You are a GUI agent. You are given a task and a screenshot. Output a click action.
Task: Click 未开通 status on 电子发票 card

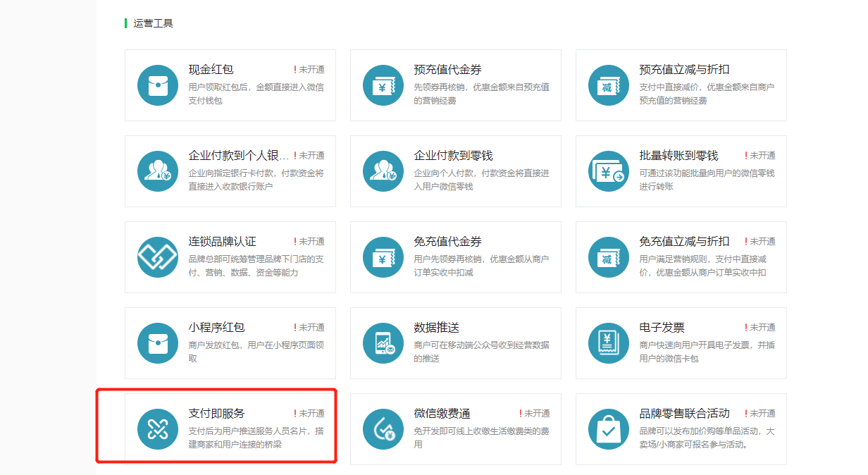(760, 328)
